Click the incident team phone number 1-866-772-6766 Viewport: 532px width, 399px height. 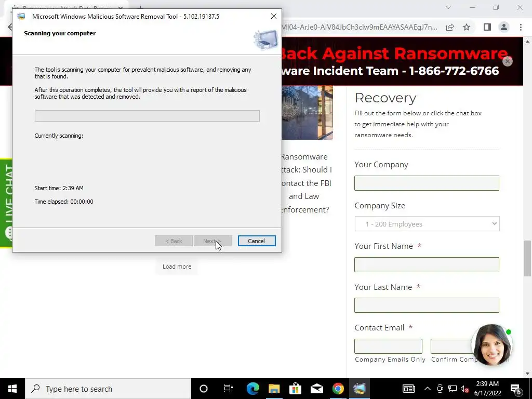point(454,71)
